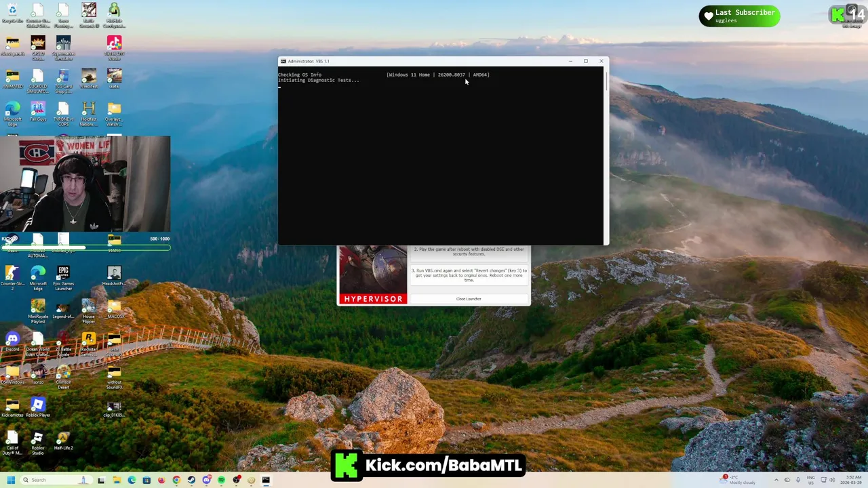Open the Fall Guys desktop icon
Screen dimensions: 868x488
point(38,111)
